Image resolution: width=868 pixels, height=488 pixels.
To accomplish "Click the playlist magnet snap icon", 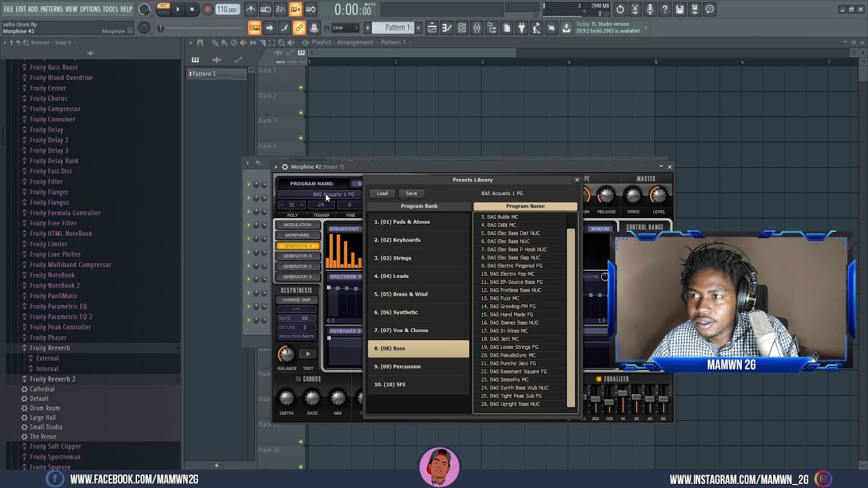I will (x=200, y=43).
